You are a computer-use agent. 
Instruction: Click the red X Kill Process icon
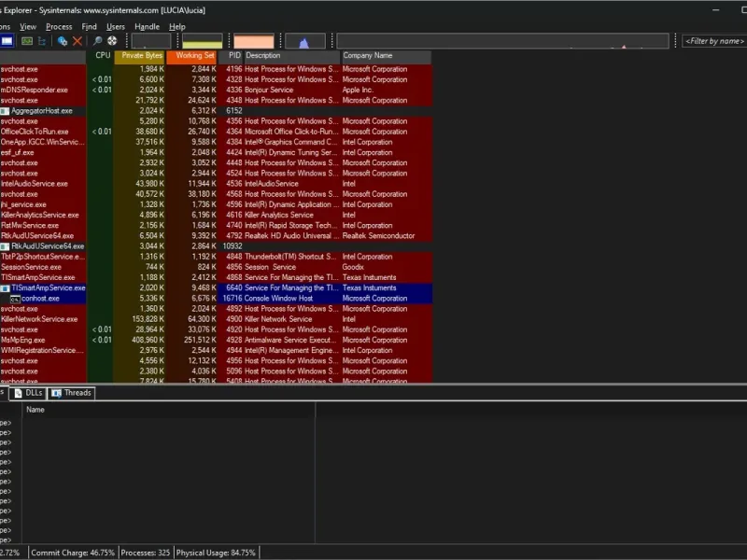click(x=78, y=41)
